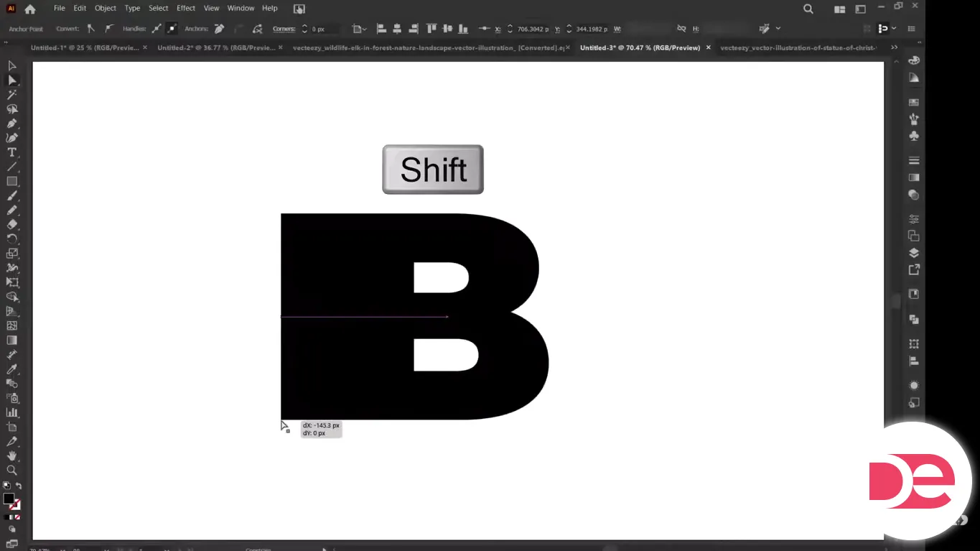Expand the snapping options dropdown arrow
Screen dimensions: 980x551
pos(893,29)
